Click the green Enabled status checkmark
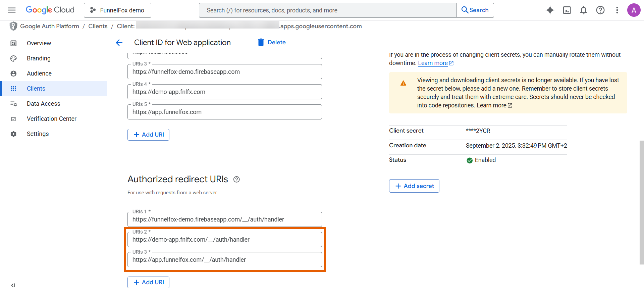Image resolution: width=644 pixels, height=295 pixels. pyautogui.click(x=470, y=160)
